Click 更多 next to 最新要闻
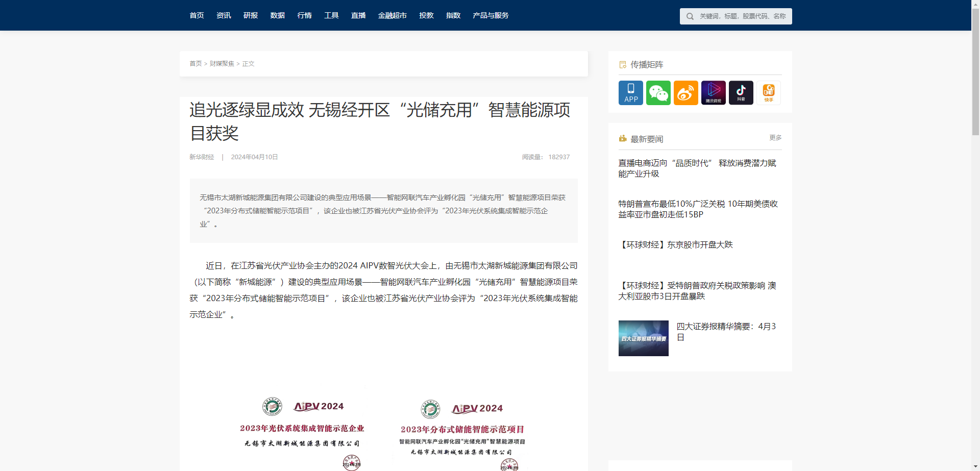The height and width of the screenshot is (471, 980). tap(775, 138)
